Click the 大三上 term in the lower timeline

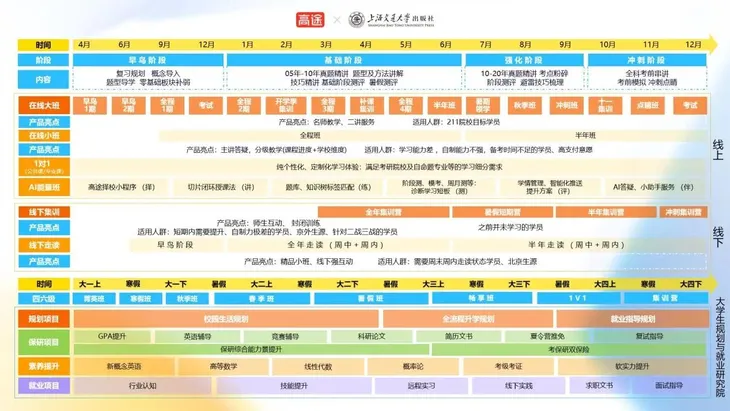tap(433, 284)
